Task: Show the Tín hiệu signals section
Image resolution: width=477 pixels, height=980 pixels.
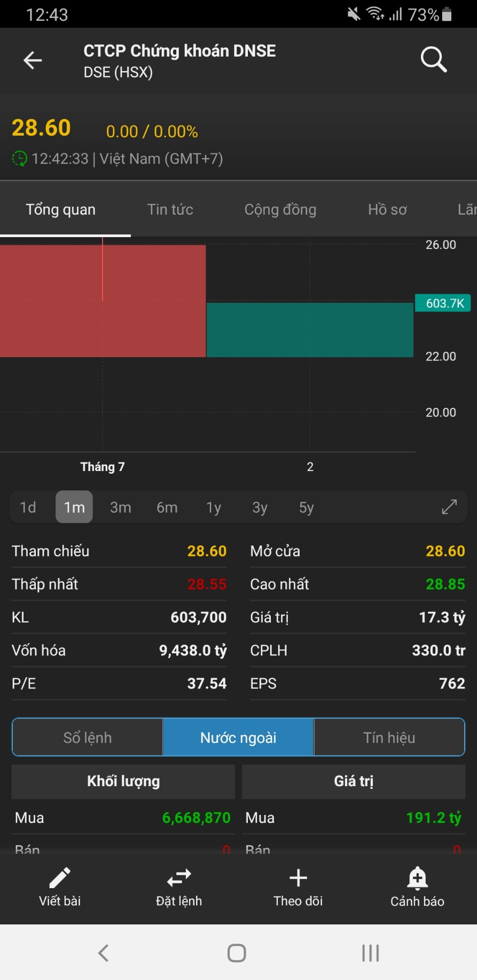Action: 389,738
